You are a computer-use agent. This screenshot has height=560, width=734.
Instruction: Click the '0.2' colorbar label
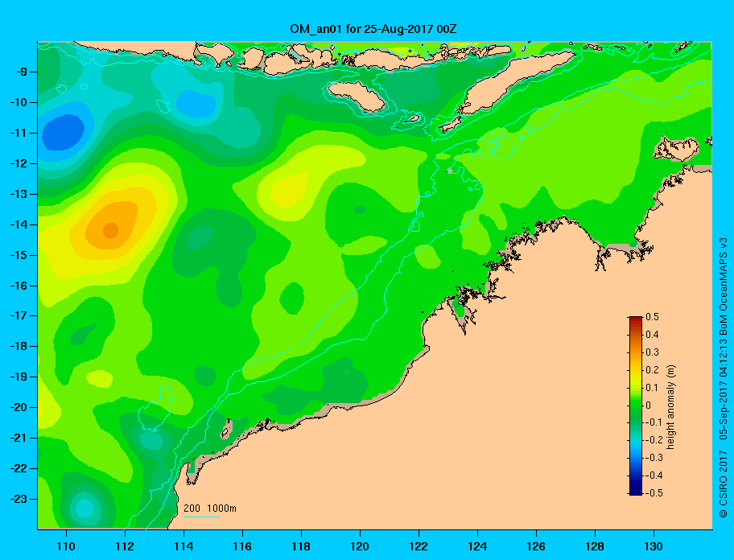coord(653,370)
